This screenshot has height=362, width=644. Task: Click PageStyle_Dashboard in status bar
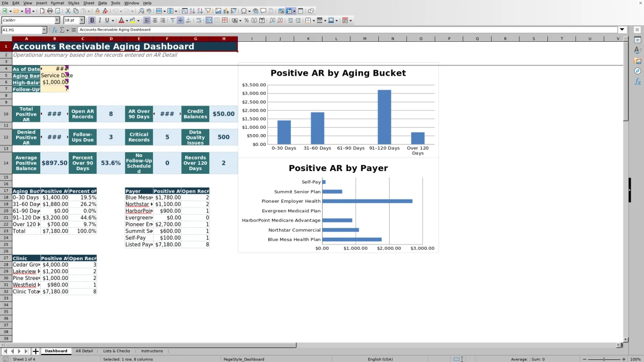click(244, 359)
